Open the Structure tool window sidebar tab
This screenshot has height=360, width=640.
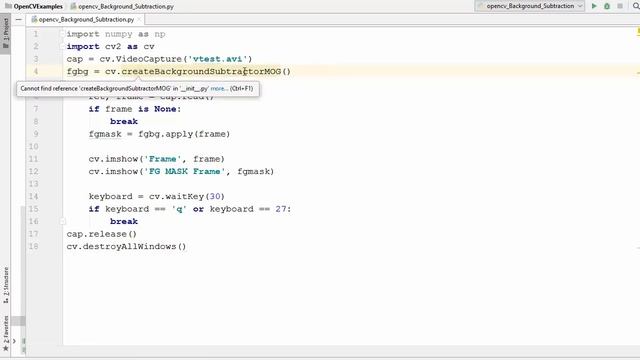pyautogui.click(x=6, y=285)
